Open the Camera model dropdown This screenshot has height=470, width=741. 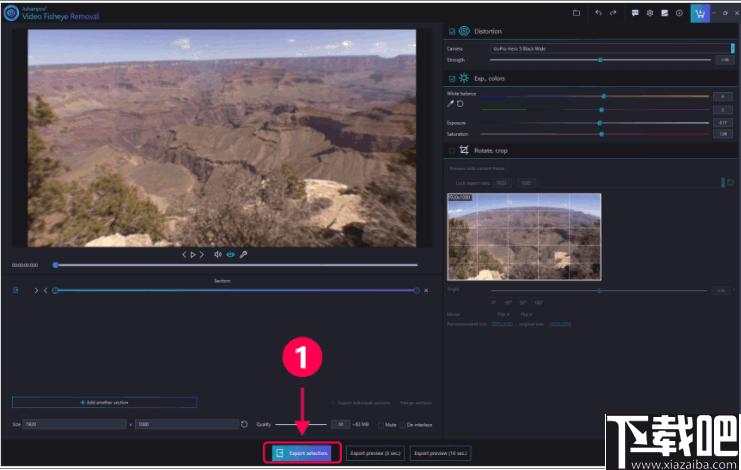coord(612,49)
